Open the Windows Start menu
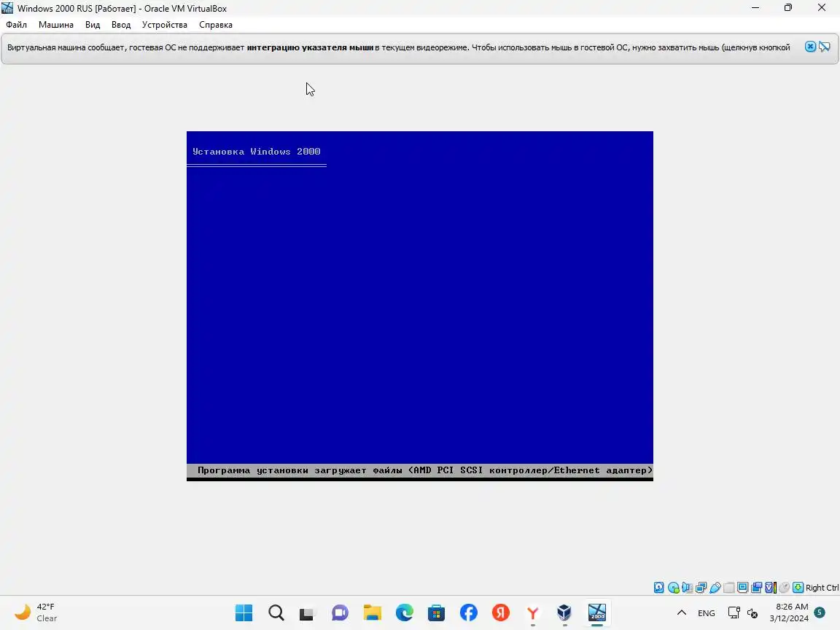This screenshot has height=630, width=840. 244,612
